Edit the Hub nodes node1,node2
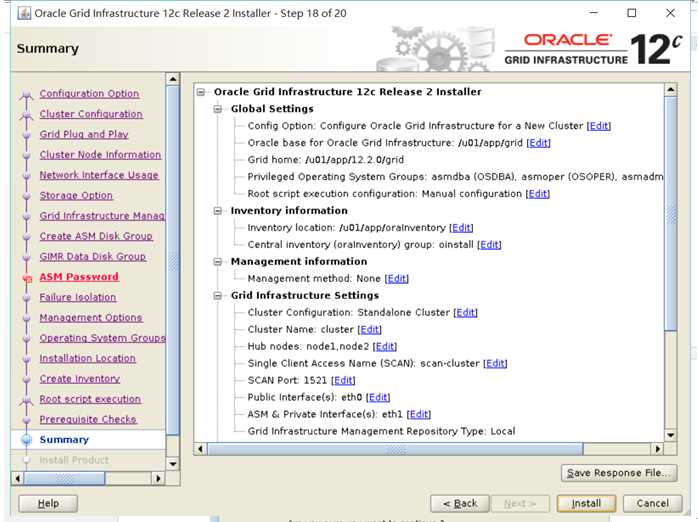Viewport: 698px width, 522px height. (x=385, y=347)
